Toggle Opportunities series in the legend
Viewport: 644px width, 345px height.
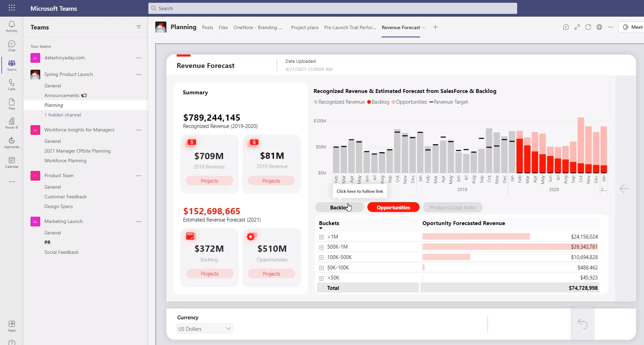[x=409, y=102]
